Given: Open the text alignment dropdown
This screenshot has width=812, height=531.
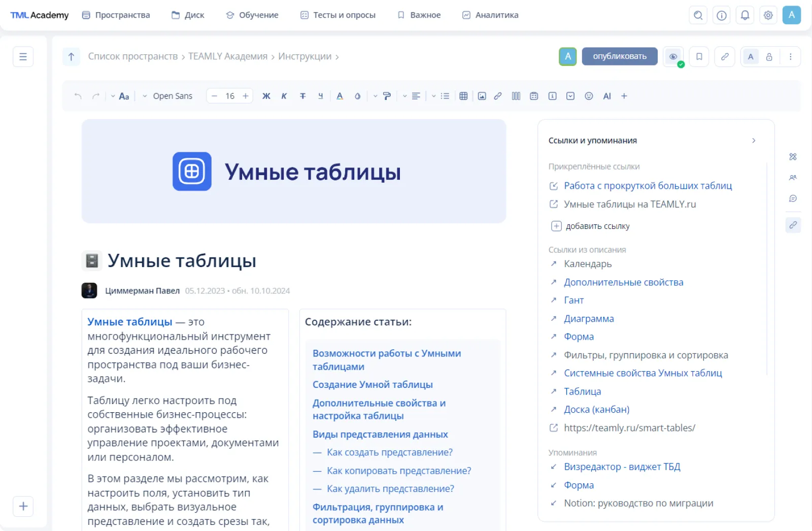Looking at the screenshot, I should (412, 96).
